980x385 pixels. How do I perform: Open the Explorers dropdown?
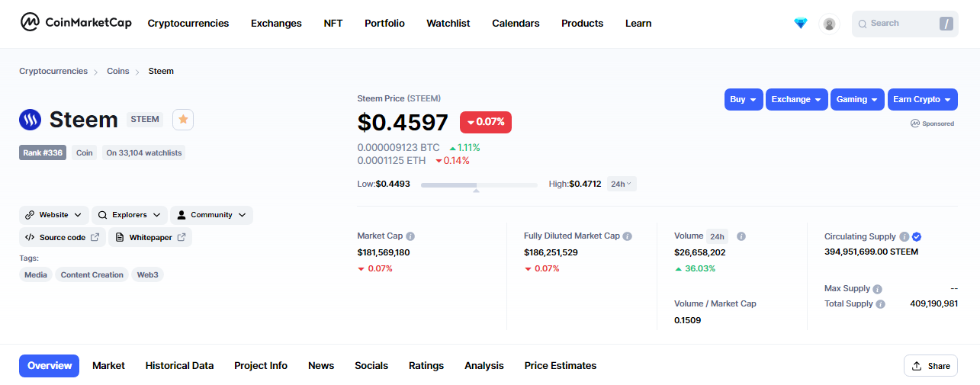click(130, 215)
